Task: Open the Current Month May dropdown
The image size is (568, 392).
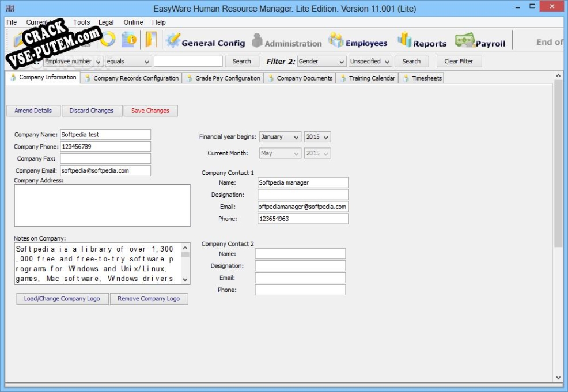Action: [x=280, y=153]
